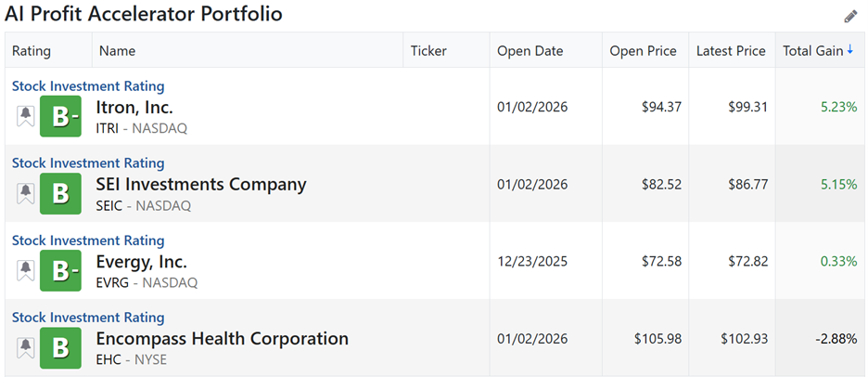Open the Encompass Health Corporation name link
This screenshot has width=868, height=377.
pos(222,339)
